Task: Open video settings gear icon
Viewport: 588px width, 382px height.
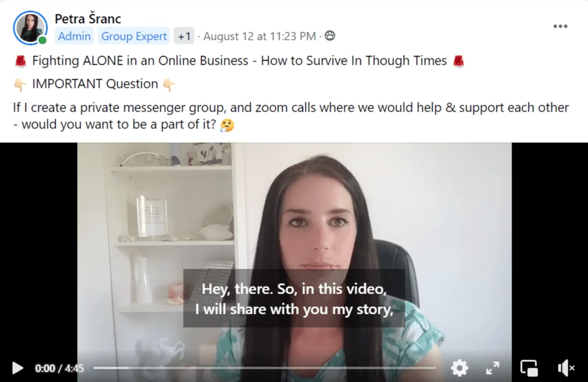Action: click(459, 368)
